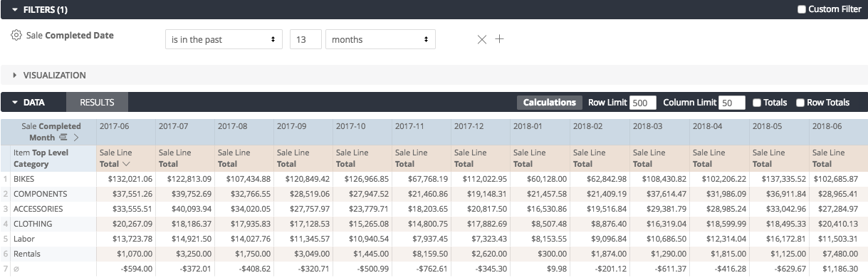Open the months unit dropdown
868x278 pixels.
click(380, 39)
